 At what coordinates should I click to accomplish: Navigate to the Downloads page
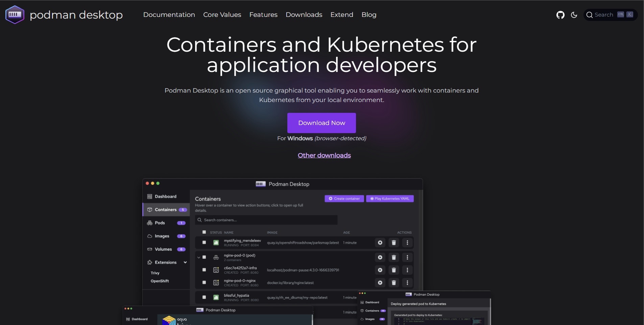click(x=304, y=15)
